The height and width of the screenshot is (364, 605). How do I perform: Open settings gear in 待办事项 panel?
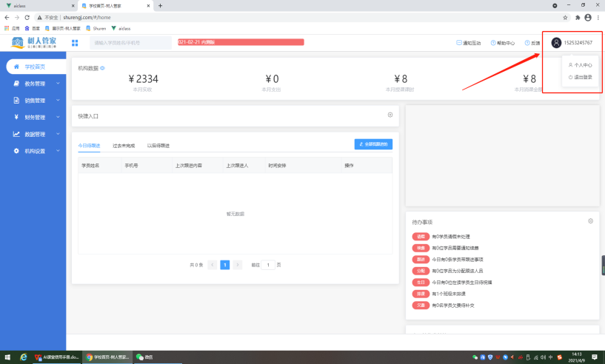pyautogui.click(x=590, y=221)
